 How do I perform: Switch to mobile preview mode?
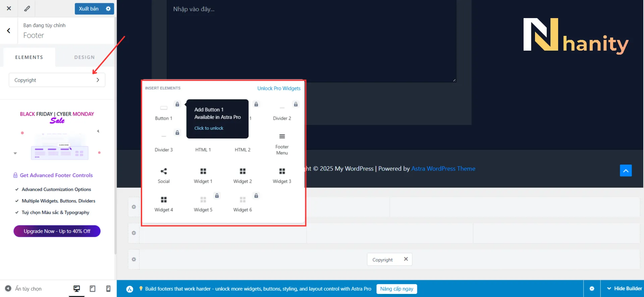click(x=108, y=289)
